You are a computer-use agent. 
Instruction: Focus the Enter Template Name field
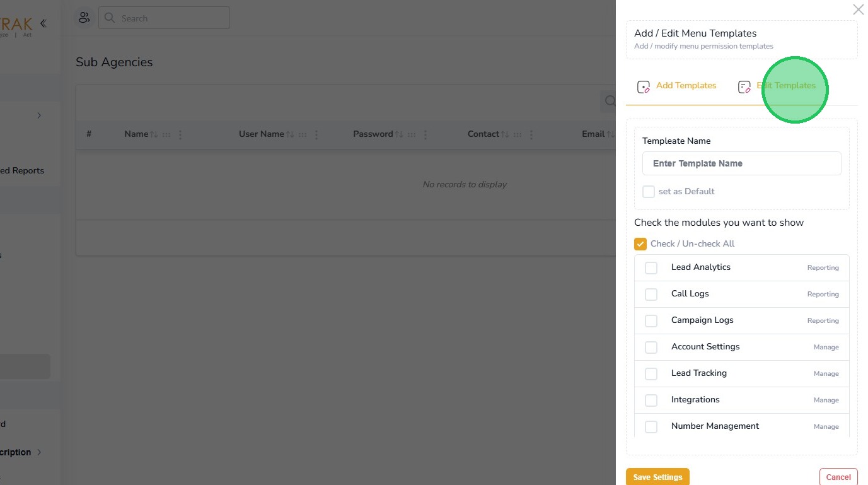coord(741,163)
